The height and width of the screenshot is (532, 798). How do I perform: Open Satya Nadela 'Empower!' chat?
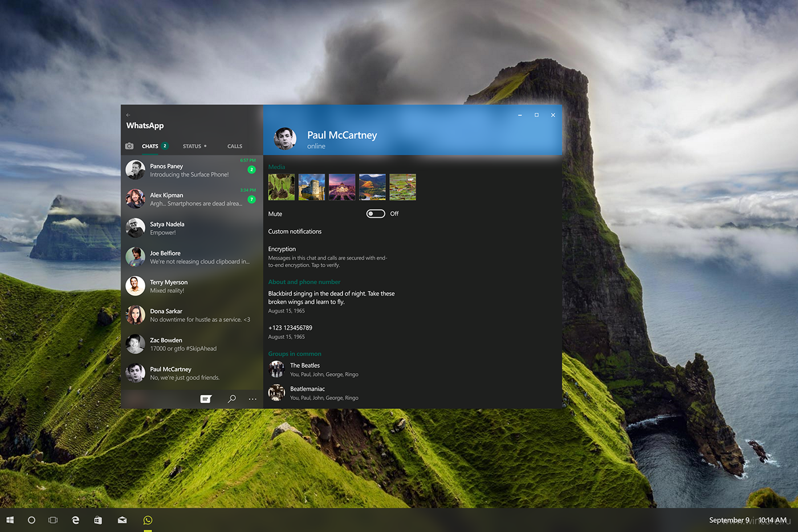192,228
